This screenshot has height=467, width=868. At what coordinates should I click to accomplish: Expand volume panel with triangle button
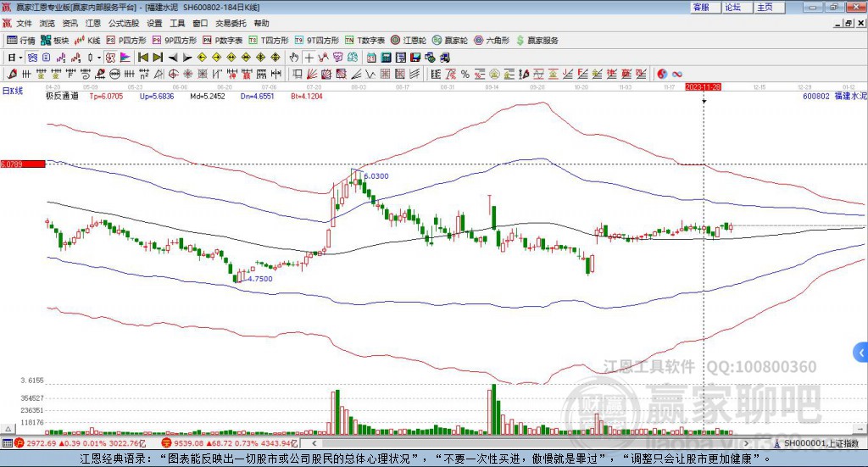tap(8, 429)
